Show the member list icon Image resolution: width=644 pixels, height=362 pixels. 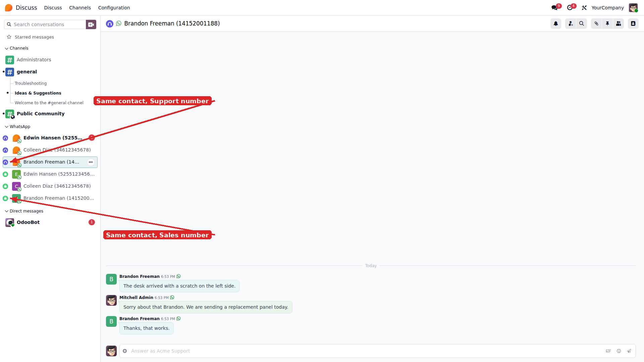619,23
